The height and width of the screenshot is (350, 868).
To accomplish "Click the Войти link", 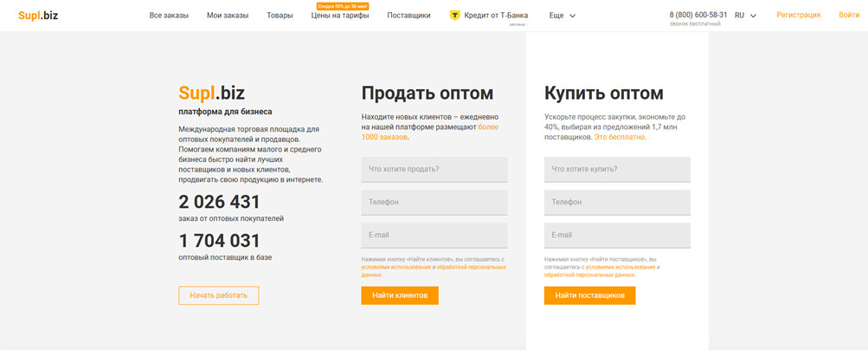I will 849,15.
